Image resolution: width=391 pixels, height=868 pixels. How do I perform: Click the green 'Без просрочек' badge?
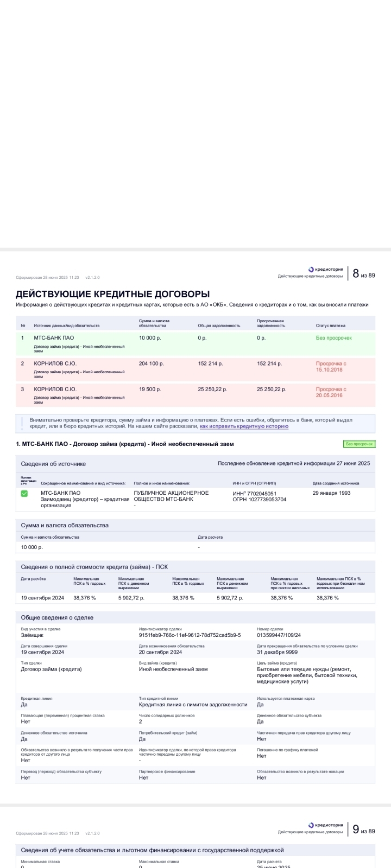(x=359, y=444)
